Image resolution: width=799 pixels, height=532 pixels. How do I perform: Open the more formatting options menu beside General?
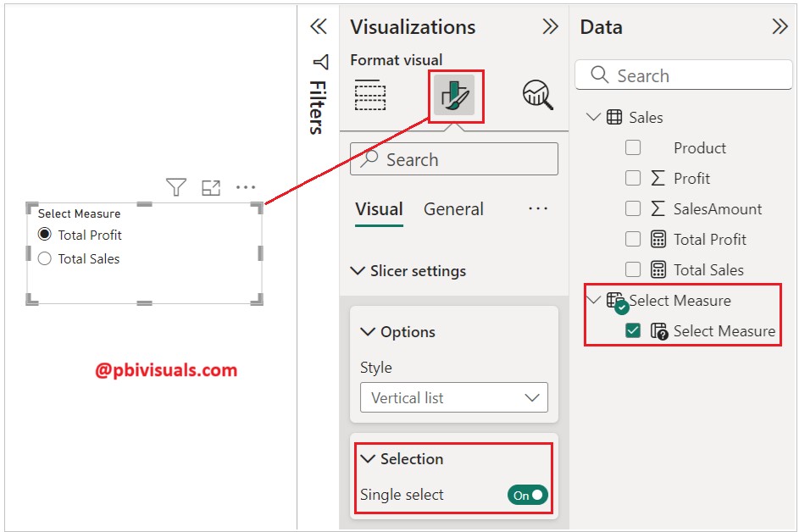click(538, 209)
